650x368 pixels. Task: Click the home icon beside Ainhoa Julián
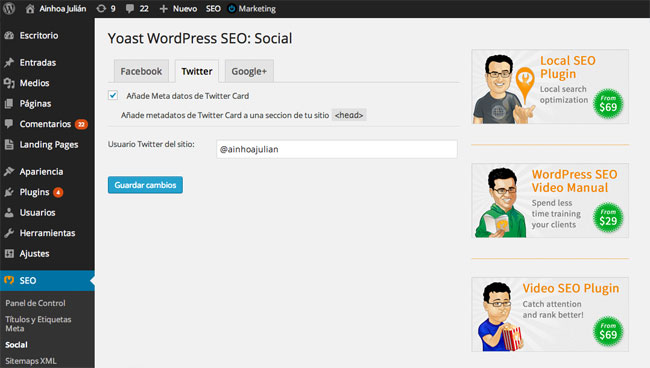[x=30, y=8]
